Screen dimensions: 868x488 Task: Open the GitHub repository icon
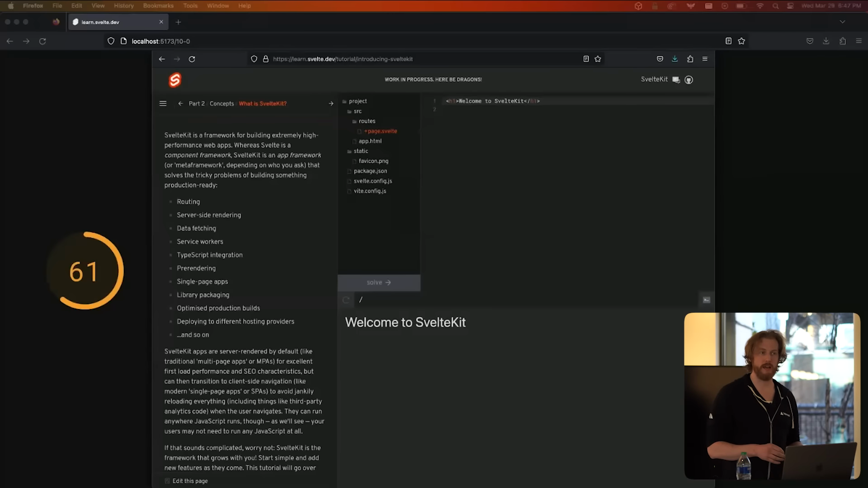coord(689,80)
